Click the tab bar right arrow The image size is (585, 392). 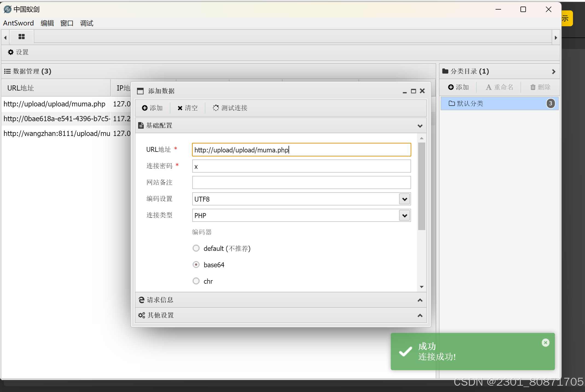click(x=556, y=38)
